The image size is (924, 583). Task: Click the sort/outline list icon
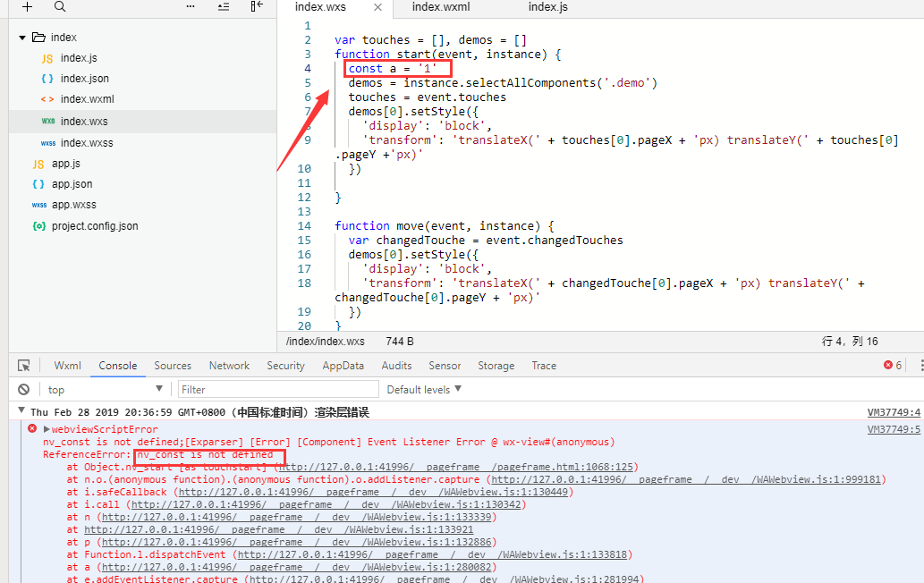(224, 7)
